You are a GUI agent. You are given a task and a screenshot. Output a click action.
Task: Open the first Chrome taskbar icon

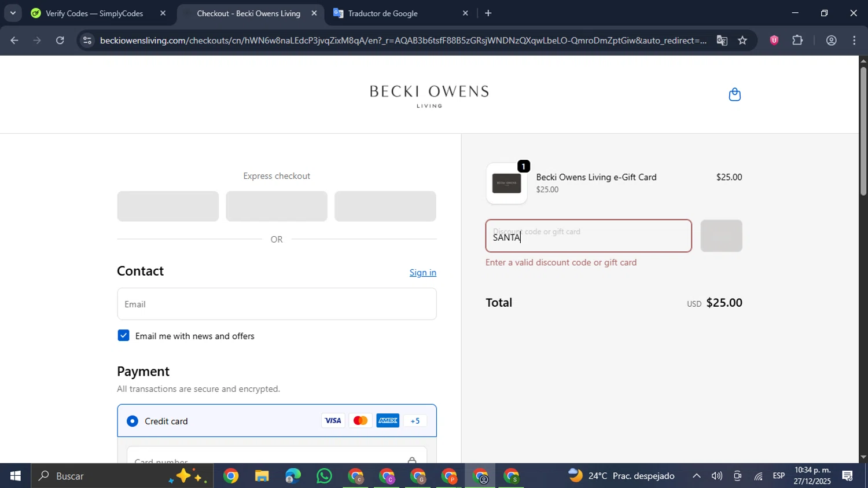pos(230,476)
